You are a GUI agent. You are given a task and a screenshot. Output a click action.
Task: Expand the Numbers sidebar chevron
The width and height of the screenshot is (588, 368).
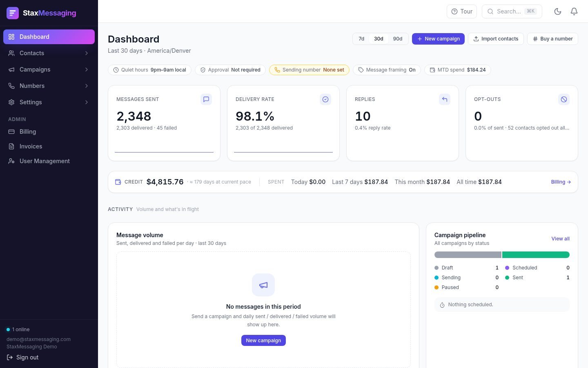tap(87, 86)
